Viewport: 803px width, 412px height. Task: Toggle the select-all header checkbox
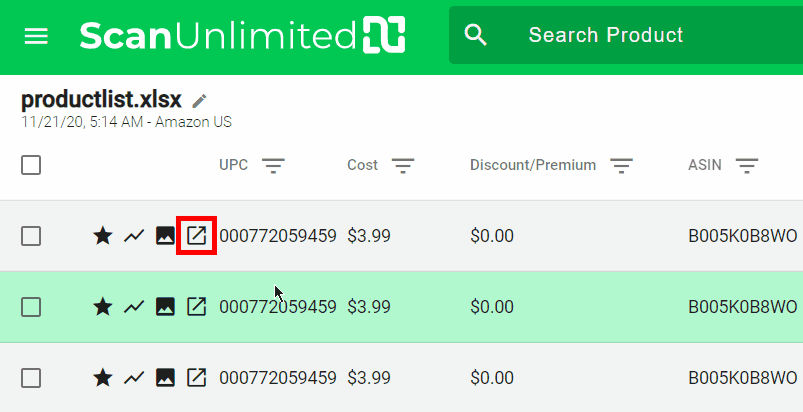[31, 165]
